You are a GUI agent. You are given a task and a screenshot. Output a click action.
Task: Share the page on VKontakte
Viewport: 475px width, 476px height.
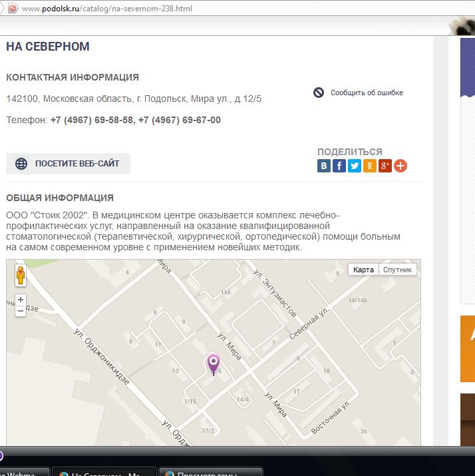[x=324, y=166]
